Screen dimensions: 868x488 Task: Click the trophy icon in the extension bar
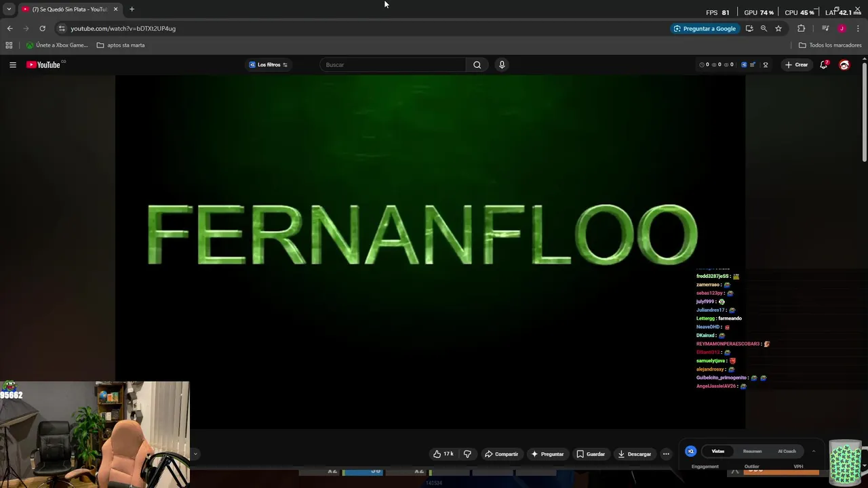766,65
